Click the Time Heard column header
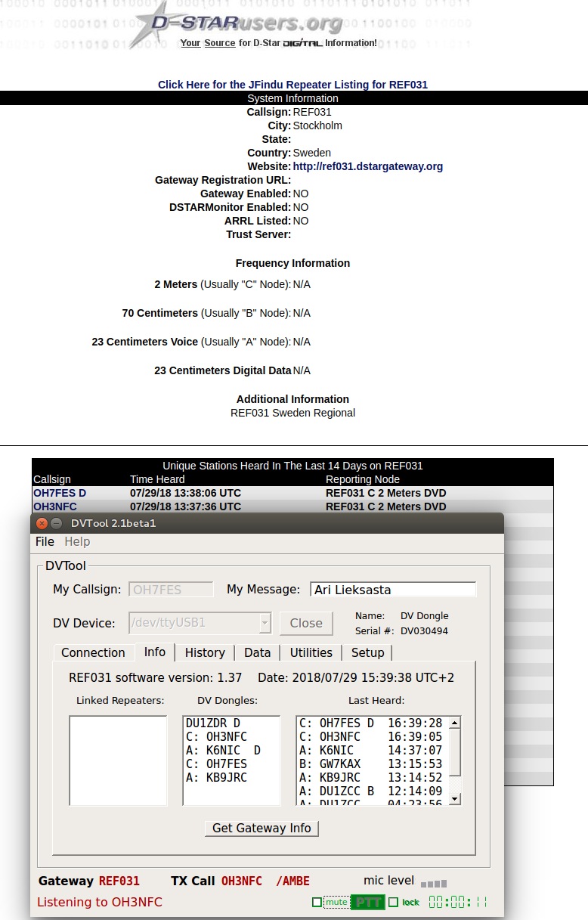The image size is (588, 920). (x=157, y=479)
